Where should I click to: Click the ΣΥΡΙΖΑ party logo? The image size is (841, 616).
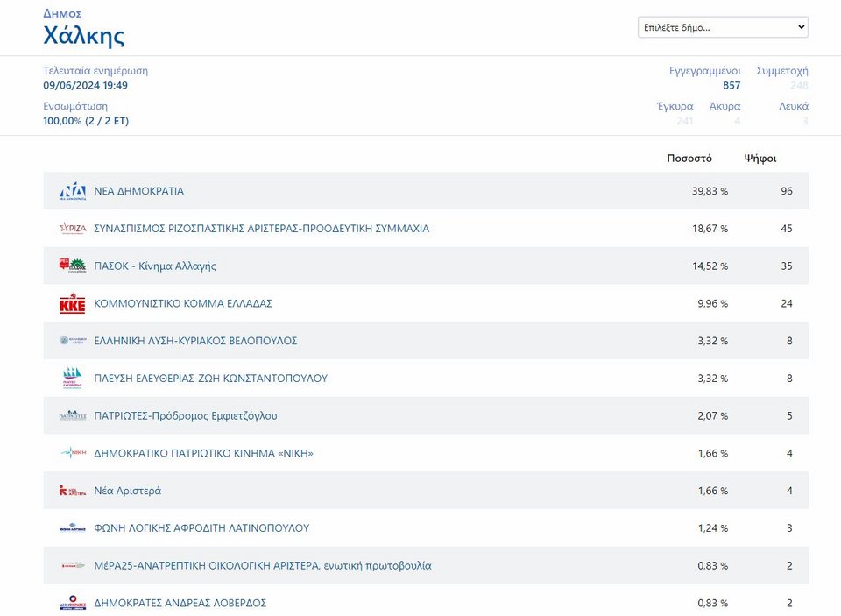[x=73, y=229]
